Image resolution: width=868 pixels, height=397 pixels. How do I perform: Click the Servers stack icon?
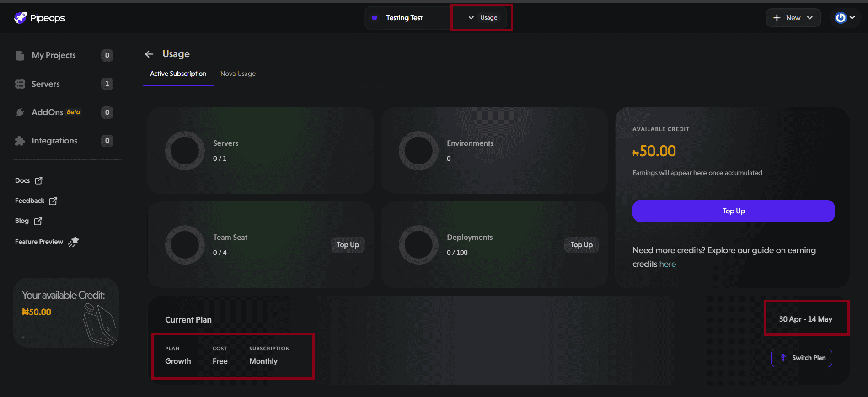[20, 84]
